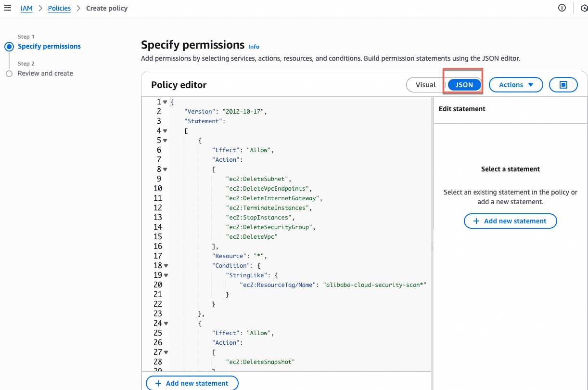Fold the second statement at line 24

tap(166, 324)
